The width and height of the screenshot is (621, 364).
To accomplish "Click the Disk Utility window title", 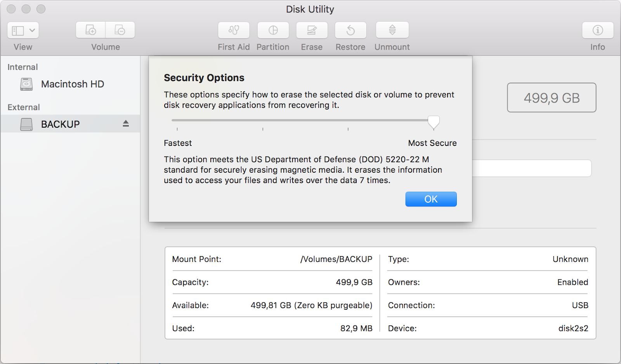I will tap(310, 9).
